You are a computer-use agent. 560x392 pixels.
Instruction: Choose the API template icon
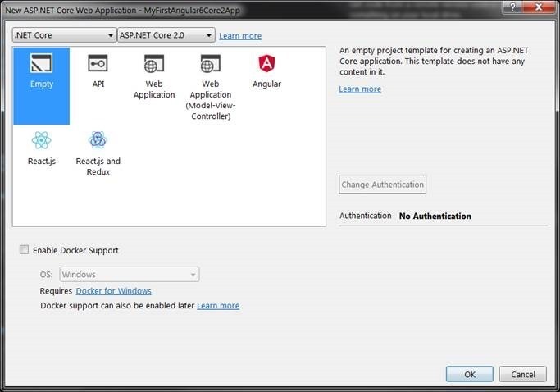point(98,64)
